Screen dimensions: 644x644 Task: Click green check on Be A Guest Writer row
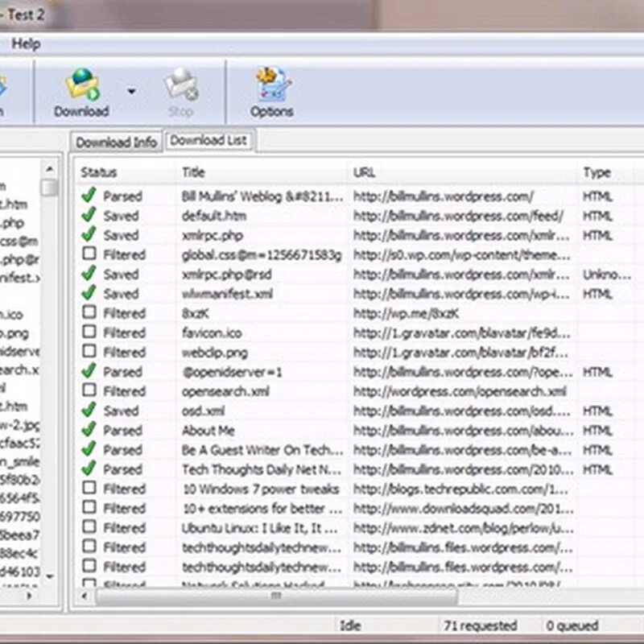click(89, 449)
